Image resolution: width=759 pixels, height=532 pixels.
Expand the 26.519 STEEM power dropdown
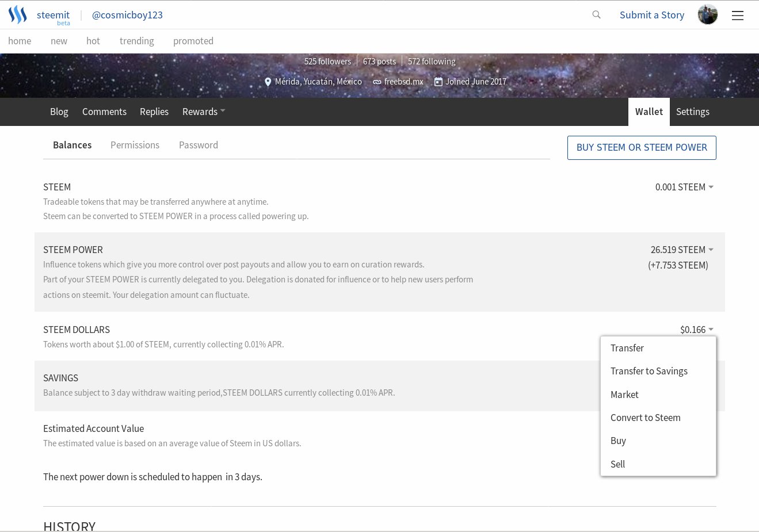tap(682, 250)
